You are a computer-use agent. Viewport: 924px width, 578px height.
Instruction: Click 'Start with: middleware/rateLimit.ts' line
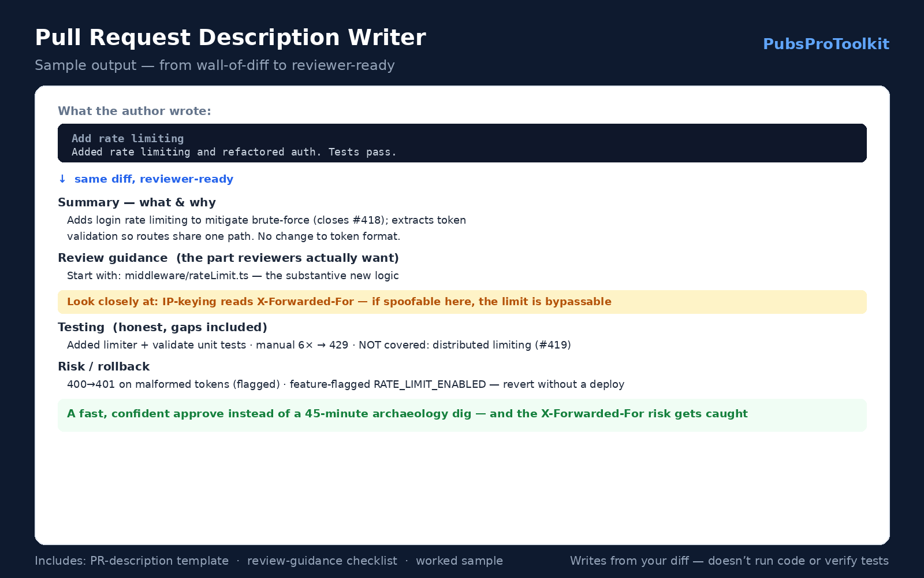[x=233, y=276]
